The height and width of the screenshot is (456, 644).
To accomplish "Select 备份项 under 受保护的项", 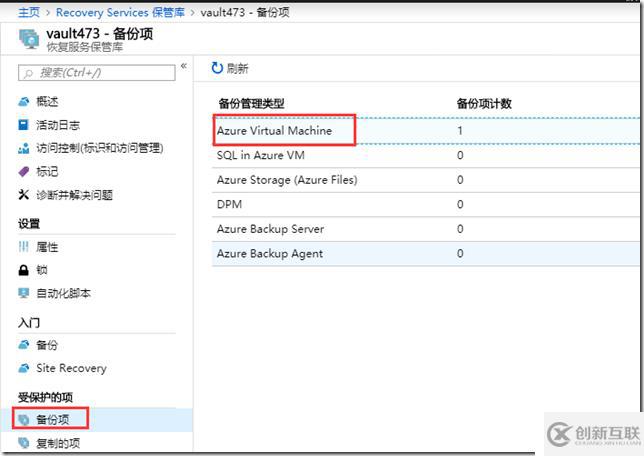I will [97, 419].
